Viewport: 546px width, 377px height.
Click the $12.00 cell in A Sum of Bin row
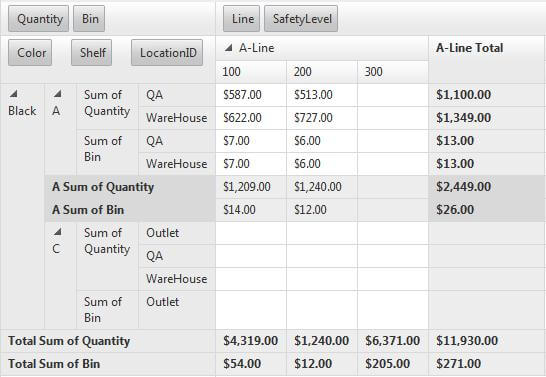322,210
